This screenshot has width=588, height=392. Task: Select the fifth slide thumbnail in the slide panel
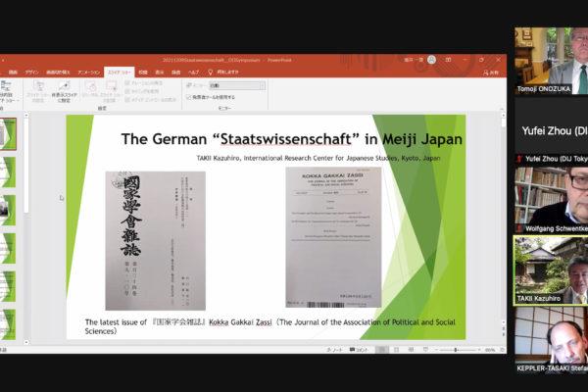pyautogui.click(x=8, y=286)
